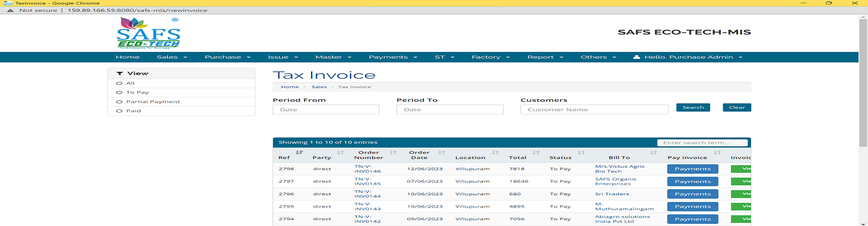Click the SAFS Eco-Tech logo
This screenshot has height=226, width=868.
coord(149,33)
